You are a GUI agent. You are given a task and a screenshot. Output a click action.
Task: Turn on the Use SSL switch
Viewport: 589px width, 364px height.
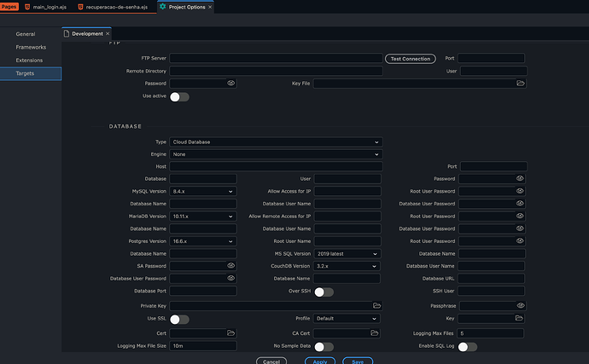coord(179,319)
